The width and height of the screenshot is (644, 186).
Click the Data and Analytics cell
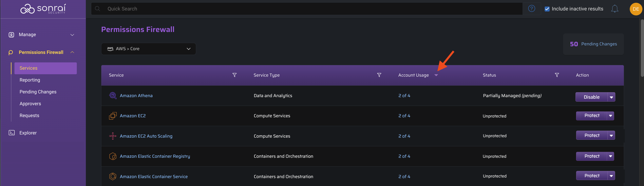(273, 96)
